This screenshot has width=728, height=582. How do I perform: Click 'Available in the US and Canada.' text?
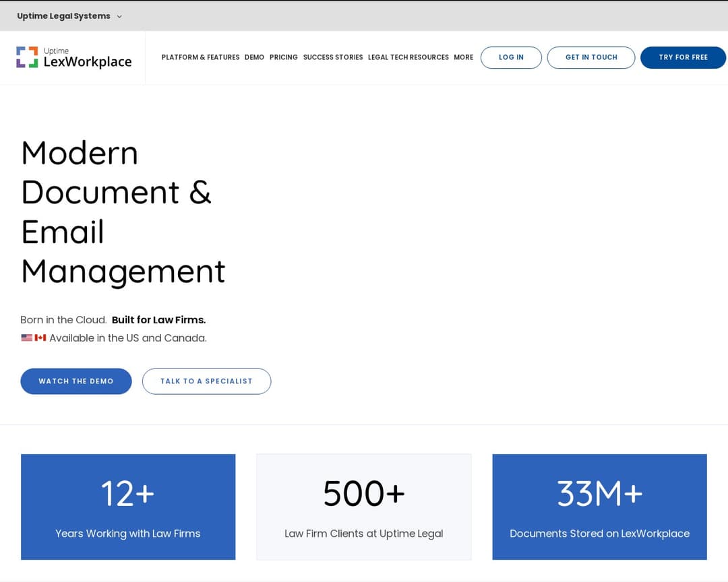pos(128,338)
